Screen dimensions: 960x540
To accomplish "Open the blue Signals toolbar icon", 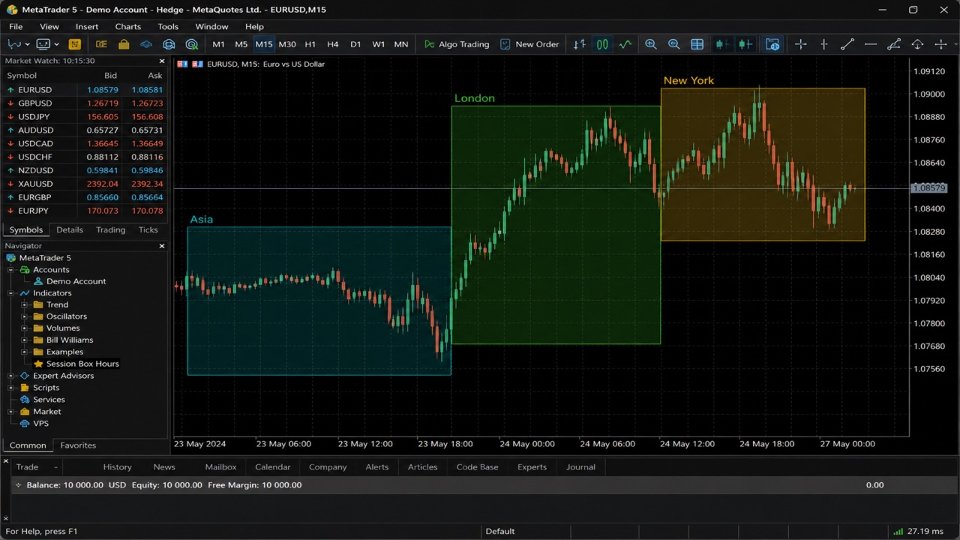I will tap(146, 44).
